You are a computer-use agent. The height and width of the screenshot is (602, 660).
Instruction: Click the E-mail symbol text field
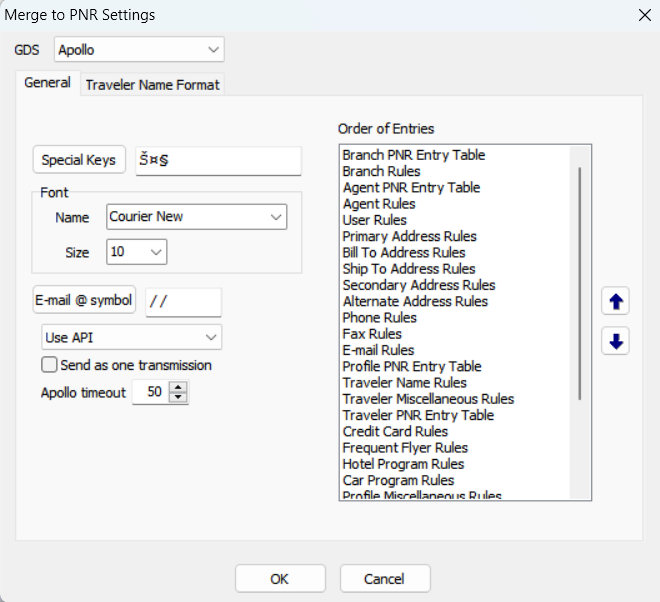pyautogui.click(x=183, y=301)
